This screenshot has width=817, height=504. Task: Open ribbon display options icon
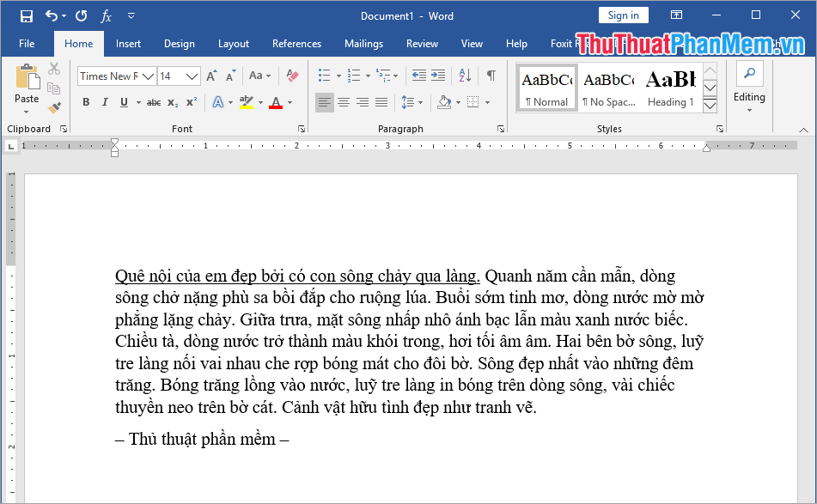(x=676, y=15)
